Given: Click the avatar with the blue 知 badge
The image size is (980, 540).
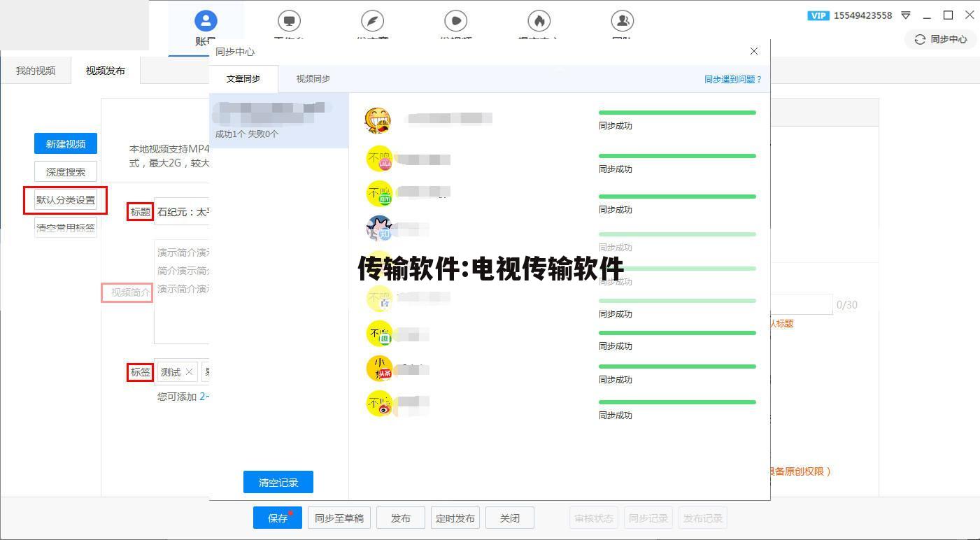Looking at the screenshot, I should tap(380, 228).
